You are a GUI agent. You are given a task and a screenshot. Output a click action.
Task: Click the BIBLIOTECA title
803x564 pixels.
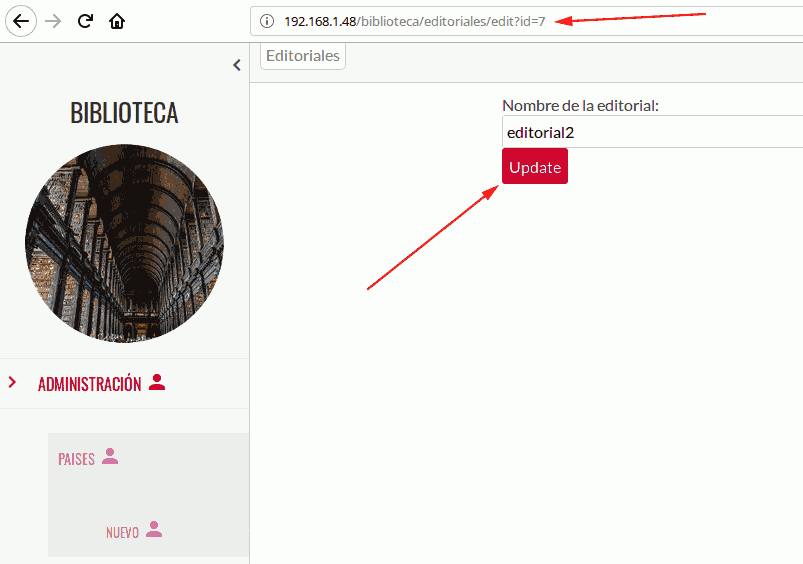[x=124, y=113]
